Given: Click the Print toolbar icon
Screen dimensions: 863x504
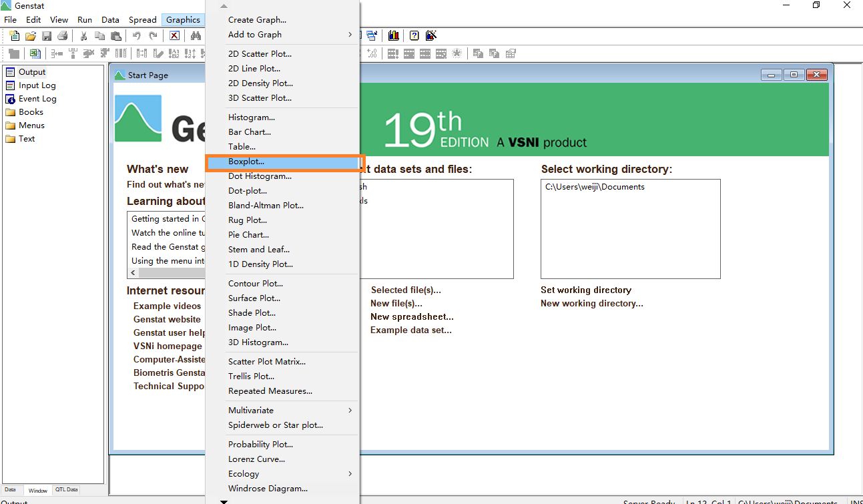Looking at the screenshot, I should pyautogui.click(x=62, y=36).
